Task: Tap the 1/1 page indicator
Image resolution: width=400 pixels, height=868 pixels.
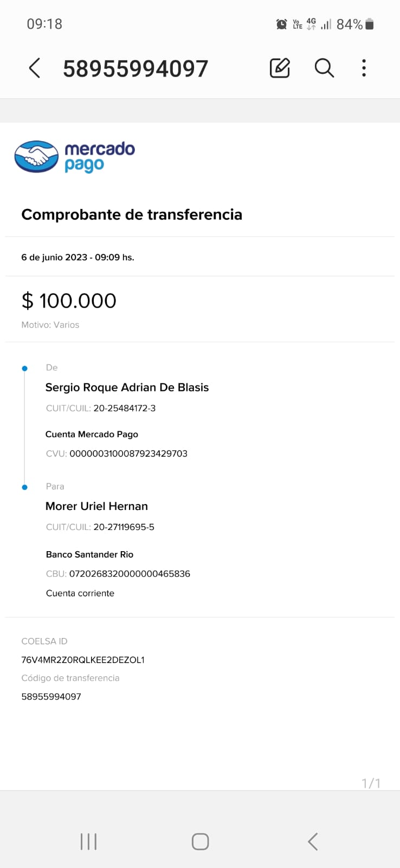Action: [371, 783]
